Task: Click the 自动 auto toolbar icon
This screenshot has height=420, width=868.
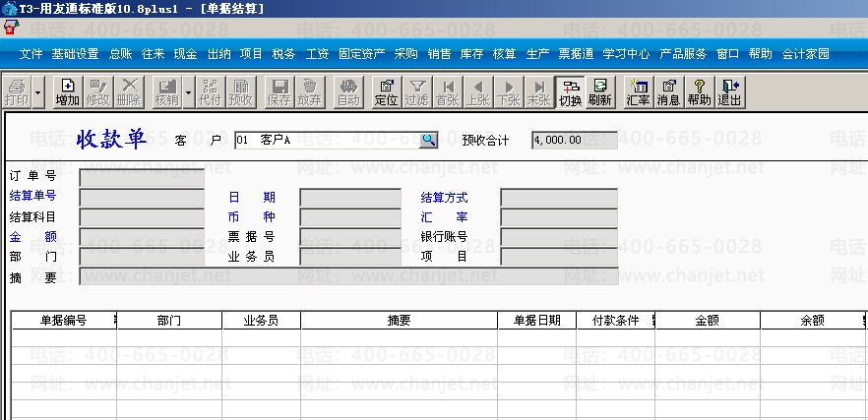Action: coord(347,91)
